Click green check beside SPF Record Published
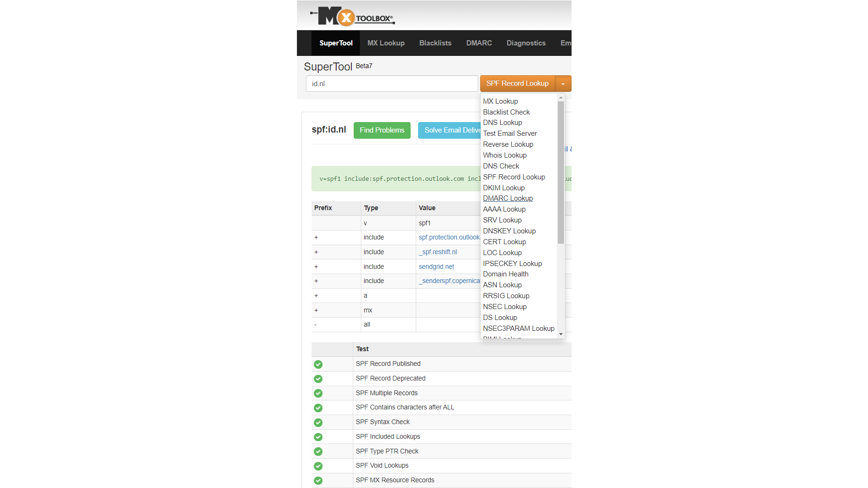Image resolution: width=868 pixels, height=488 pixels. pyautogui.click(x=318, y=364)
